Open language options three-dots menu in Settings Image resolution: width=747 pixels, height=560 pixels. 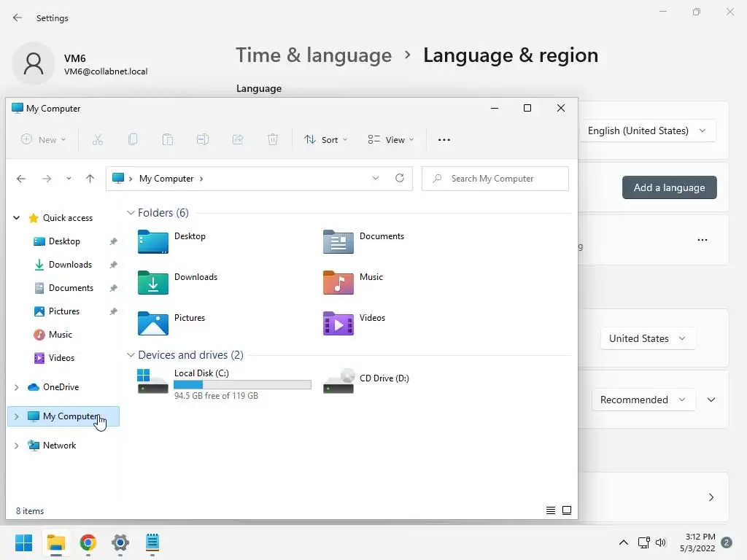pos(703,240)
